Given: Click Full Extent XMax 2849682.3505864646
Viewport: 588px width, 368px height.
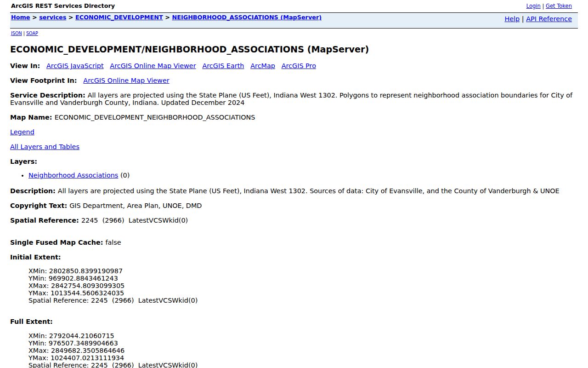Looking at the screenshot, I should click(76, 351).
